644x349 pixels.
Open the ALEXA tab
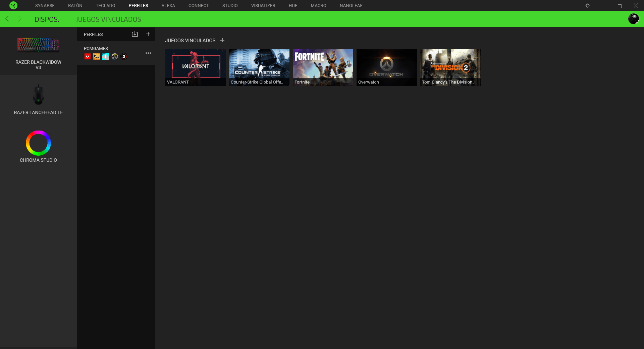(x=168, y=6)
